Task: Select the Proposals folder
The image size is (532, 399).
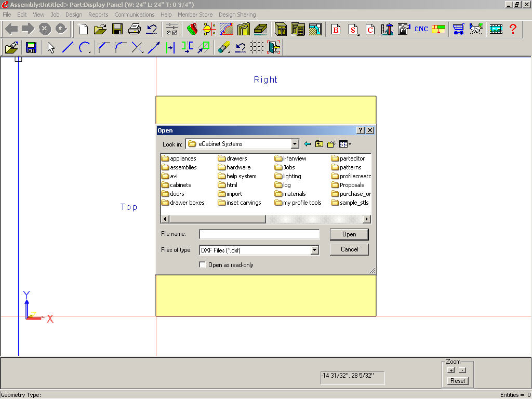Action: (348, 185)
